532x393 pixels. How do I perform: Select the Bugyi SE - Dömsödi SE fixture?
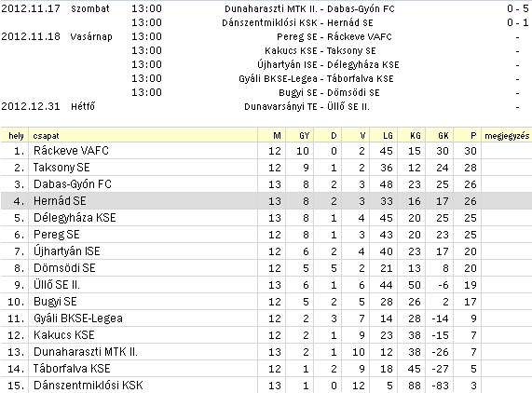(x=329, y=92)
